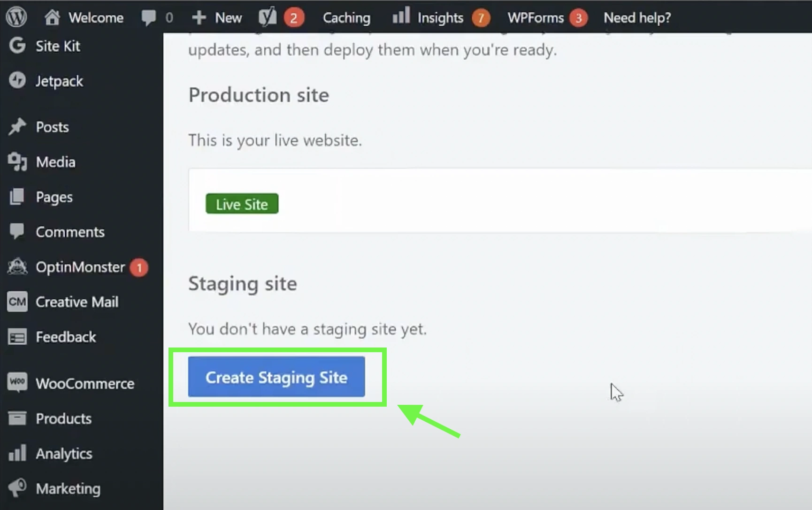The height and width of the screenshot is (510, 812).
Task: Click the green Live Site badge
Action: (x=242, y=204)
